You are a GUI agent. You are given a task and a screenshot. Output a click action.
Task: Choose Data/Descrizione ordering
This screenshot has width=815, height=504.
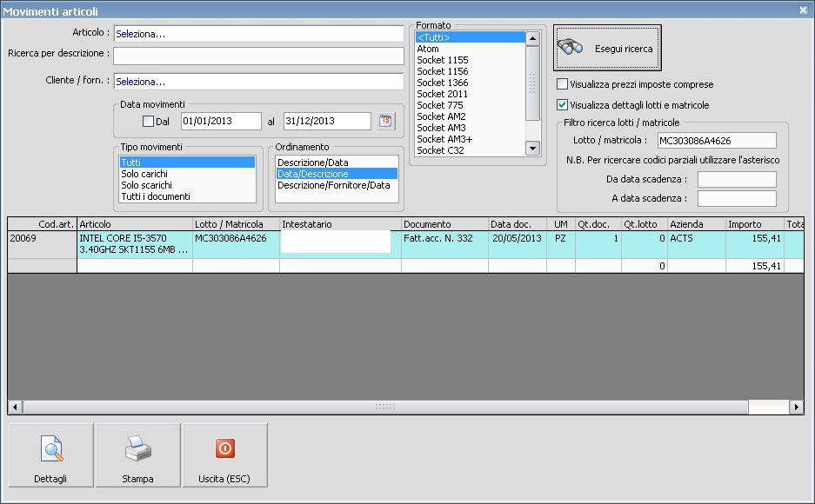pyautogui.click(x=337, y=174)
